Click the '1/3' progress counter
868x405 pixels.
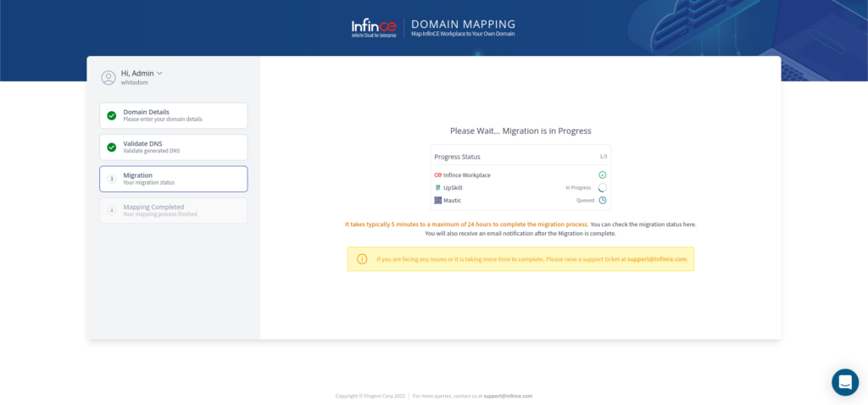point(604,157)
